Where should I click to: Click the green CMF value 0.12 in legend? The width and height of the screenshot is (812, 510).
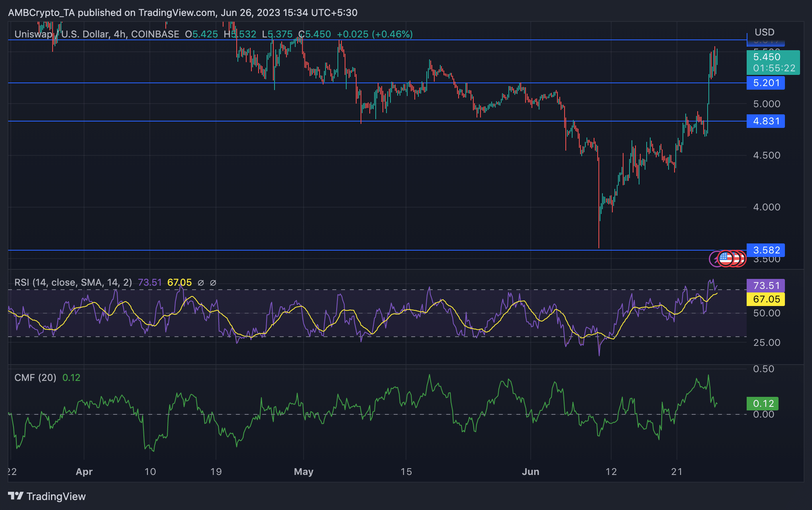[x=72, y=378]
